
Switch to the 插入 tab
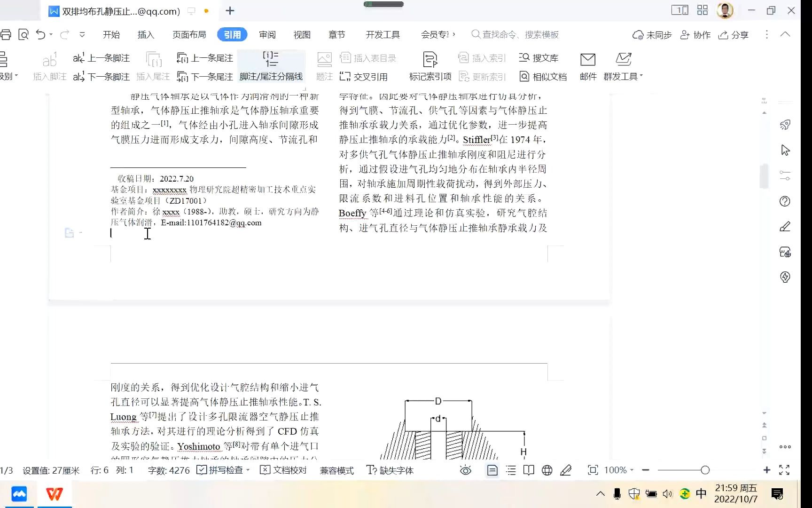coord(146,35)
